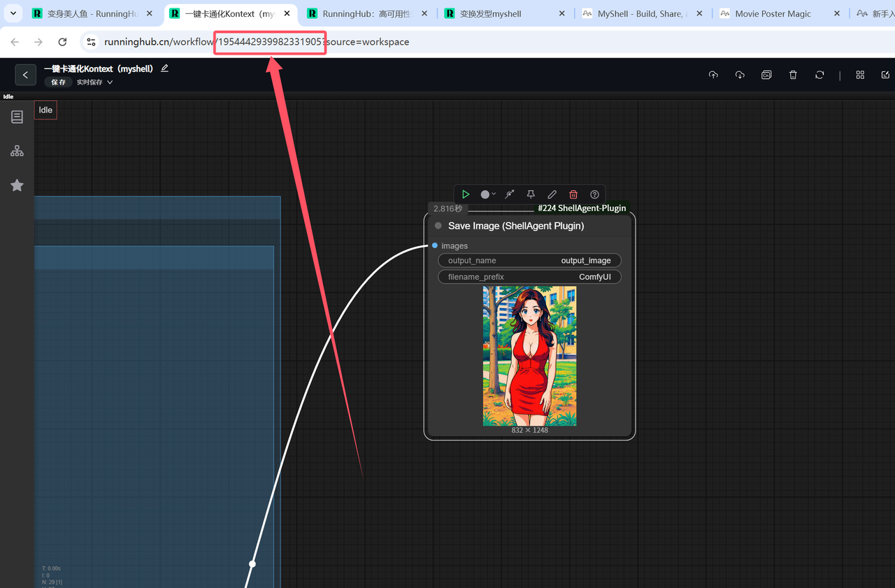Pin the Save Image node
895x588 pixels.
(531, 194)
